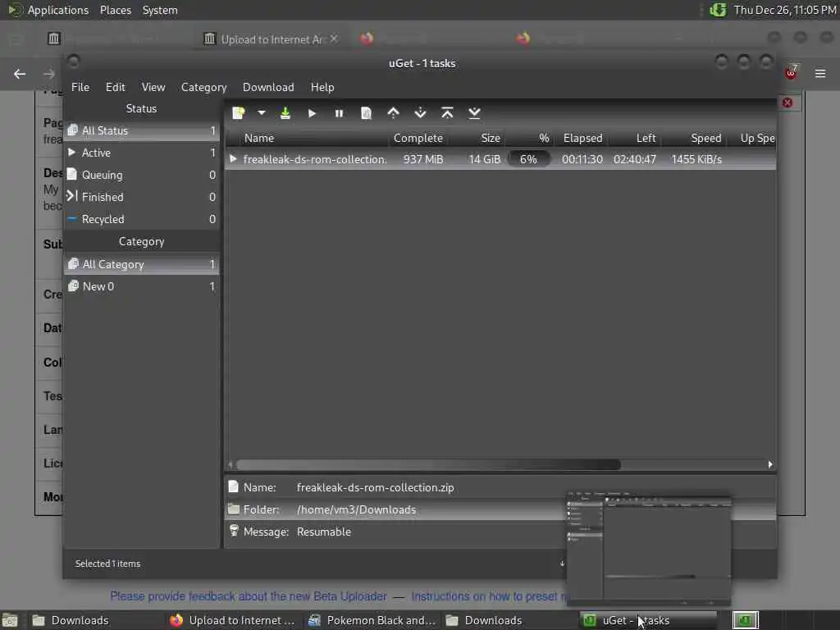Click the left arrow of the horizontal scrollbar
Image resolution: width=840 pixels, height=630 pixels.
231,464
